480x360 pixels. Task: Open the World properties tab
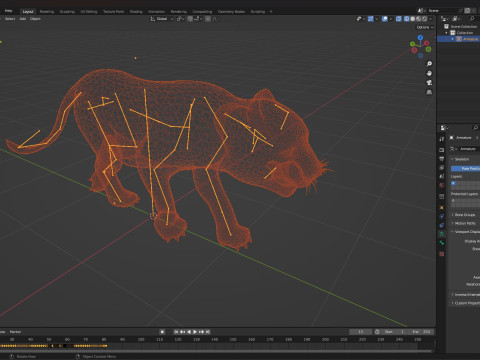click(442, 185)
